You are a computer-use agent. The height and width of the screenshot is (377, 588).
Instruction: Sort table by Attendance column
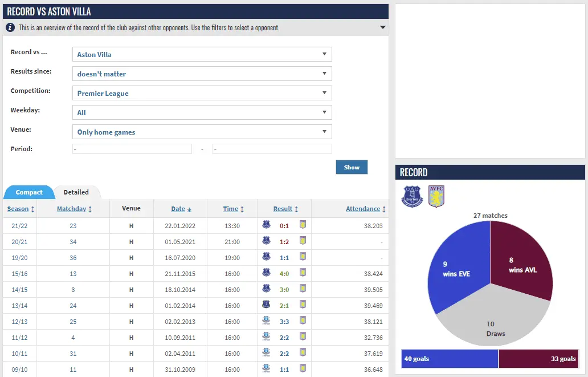363,209
